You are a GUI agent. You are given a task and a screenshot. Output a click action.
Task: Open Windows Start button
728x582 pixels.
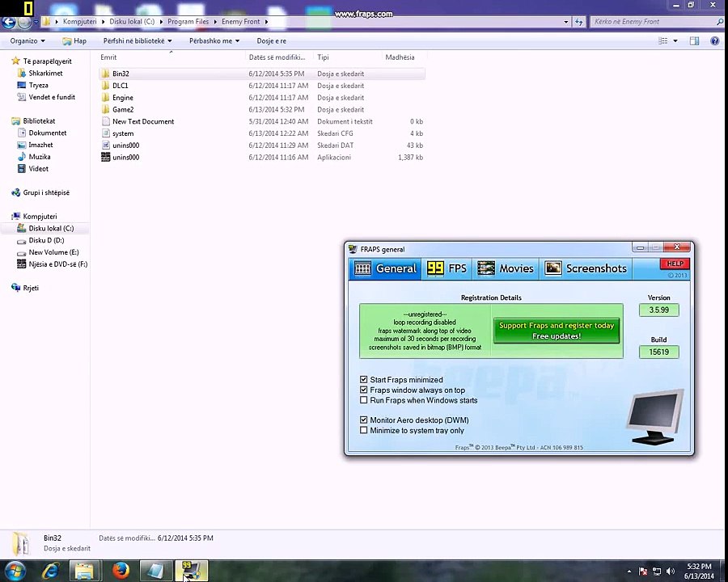click(15, 571)
